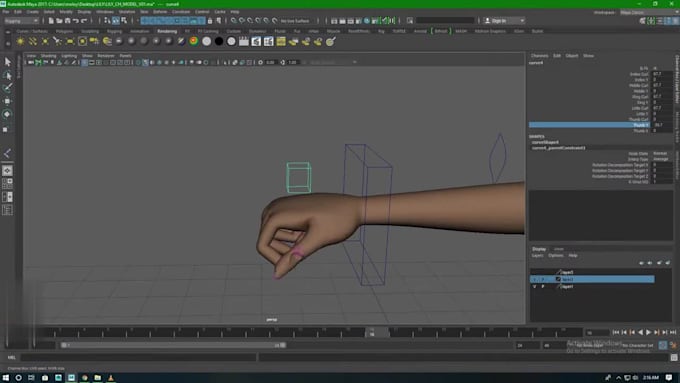This screenshot has width=680, height=383.
Task: Toggle visibility V of layer1
Action: [534, 287]
